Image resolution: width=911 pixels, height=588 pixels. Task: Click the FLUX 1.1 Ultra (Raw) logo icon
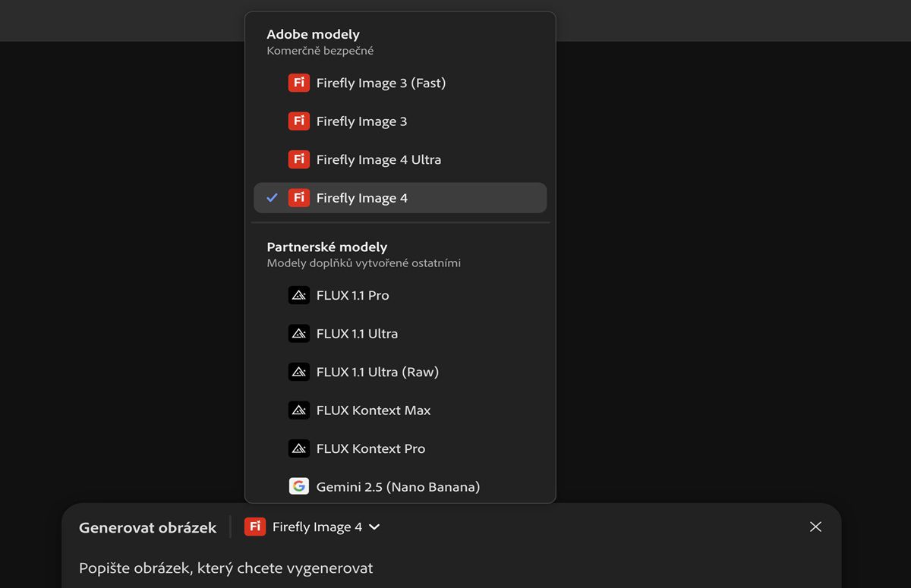pyautogui.click(x=299, y=372)
